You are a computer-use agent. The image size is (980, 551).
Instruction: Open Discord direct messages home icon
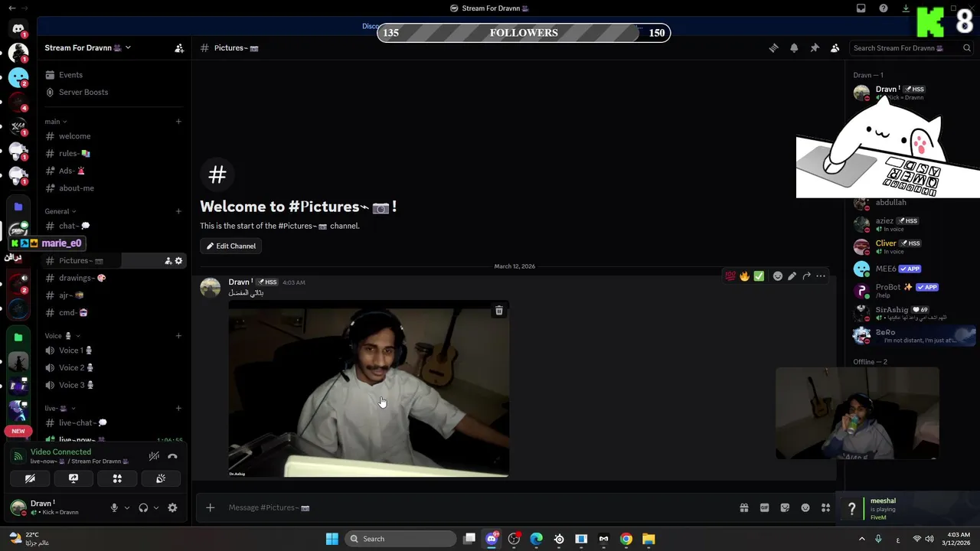18,29
